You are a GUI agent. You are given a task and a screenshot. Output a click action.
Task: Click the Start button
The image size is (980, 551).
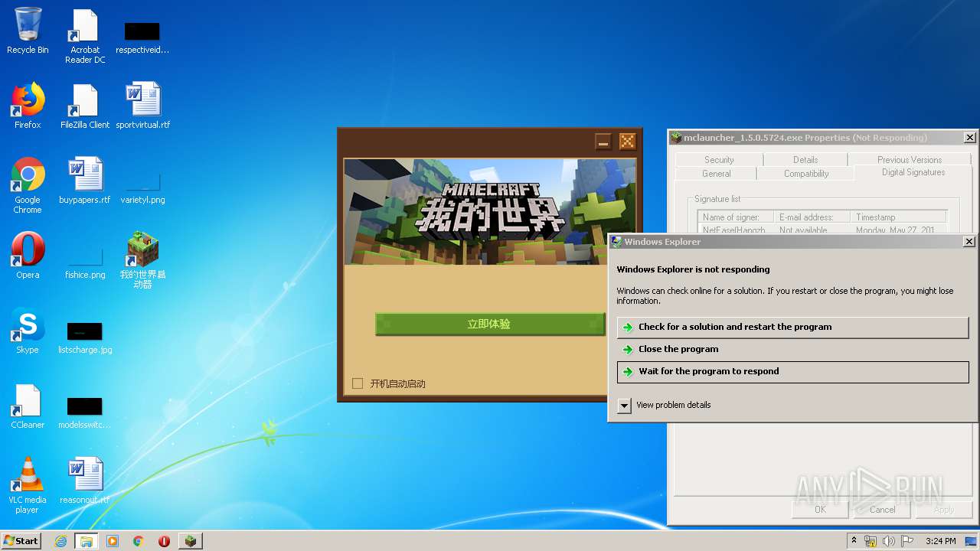21,541
